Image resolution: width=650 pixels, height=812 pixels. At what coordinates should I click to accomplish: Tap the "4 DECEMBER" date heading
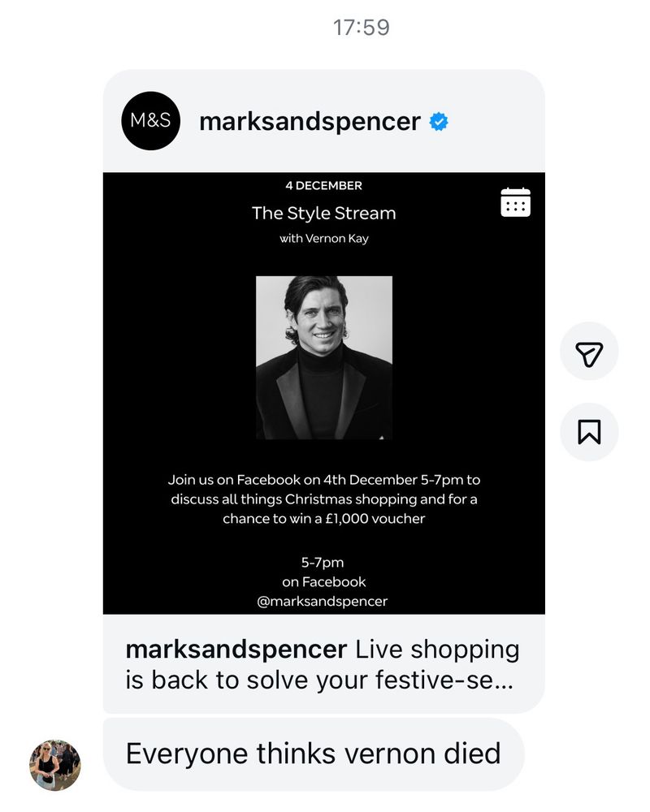click(x=324, y=186)
